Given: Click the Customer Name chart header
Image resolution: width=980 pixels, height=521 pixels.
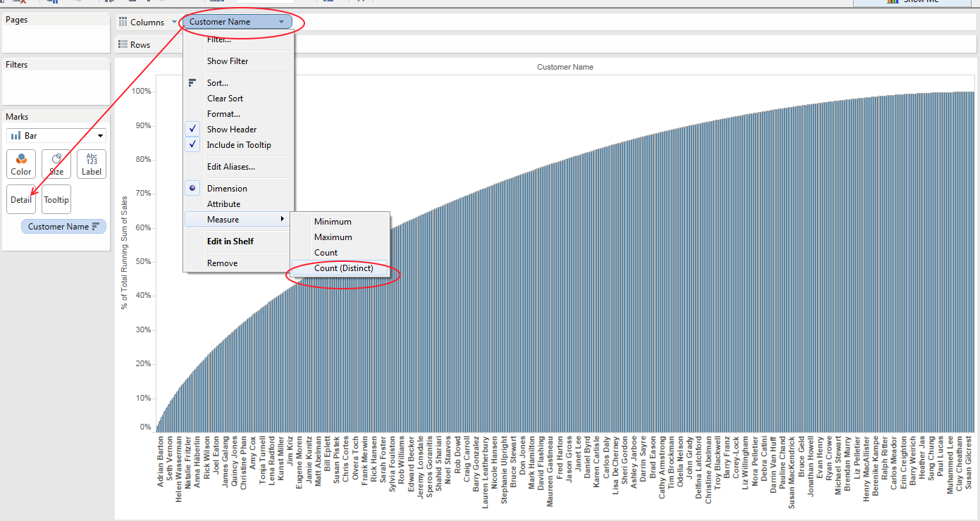Looking at the screenshot, I should (x=565, y=67).
